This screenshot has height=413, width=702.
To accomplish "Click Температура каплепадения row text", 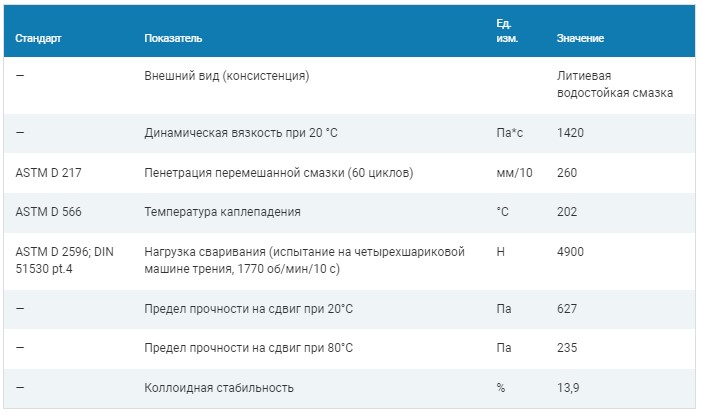I will point(222,212).
